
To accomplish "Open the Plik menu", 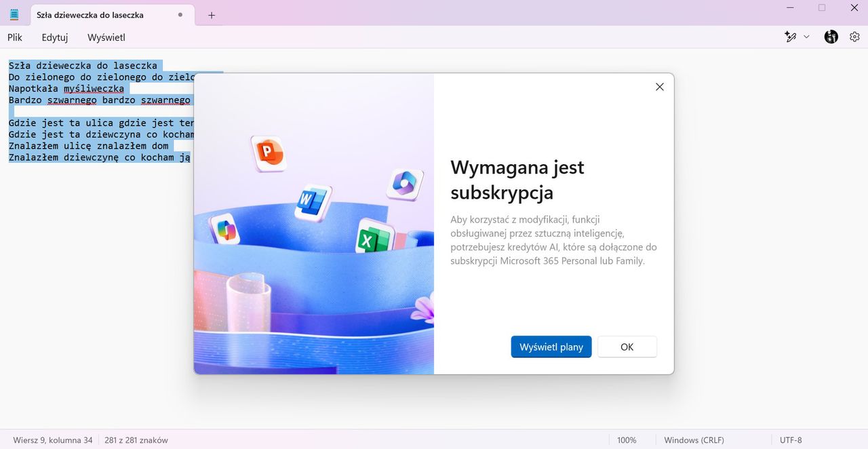I will 14,37.
